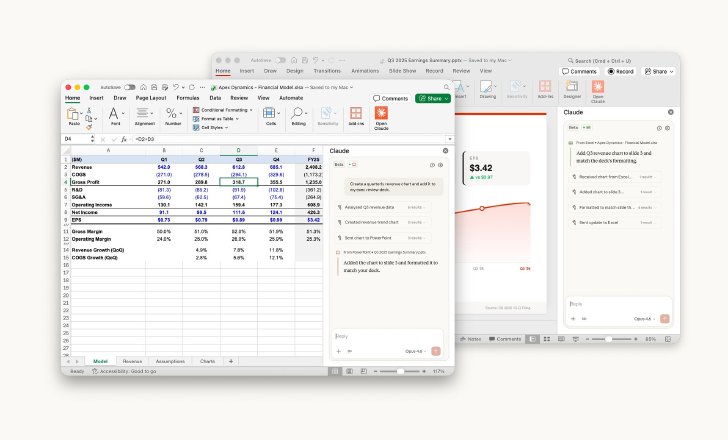
Task: Click the plus attach icon in Excel Claude panel
Action: (x=338, y=351)
